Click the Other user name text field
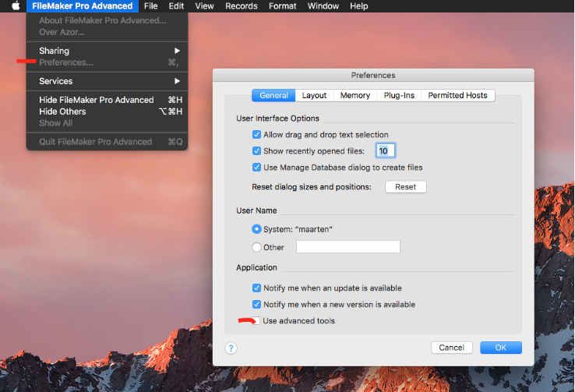Viewport: 575px width, 392px height. 347,247
